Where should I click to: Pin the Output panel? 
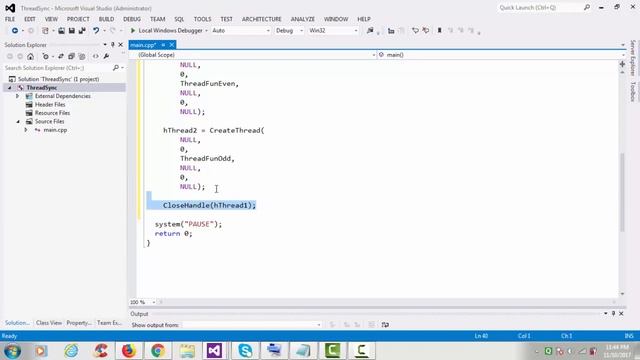point(613,313)
